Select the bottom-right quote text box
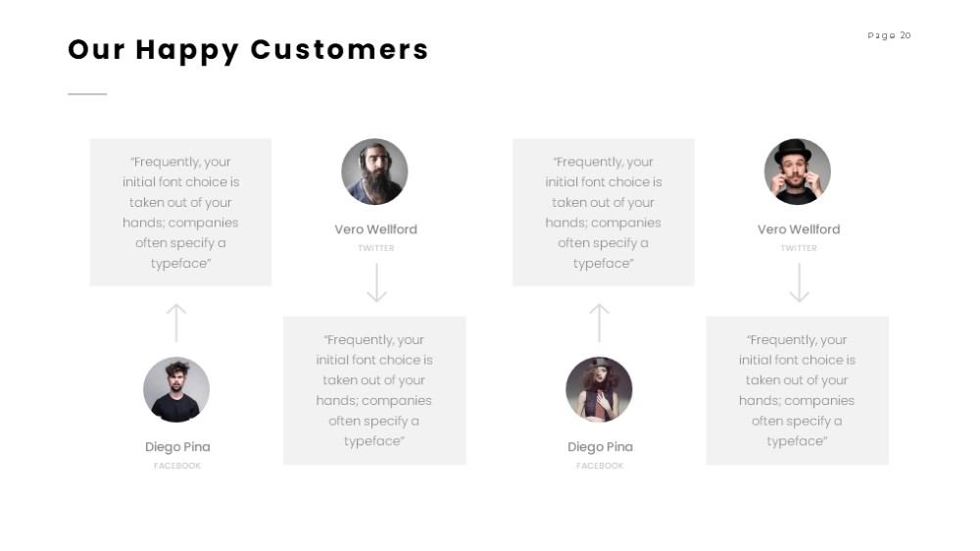The width and height of the screenshot is (980, 551). [798, 390]
